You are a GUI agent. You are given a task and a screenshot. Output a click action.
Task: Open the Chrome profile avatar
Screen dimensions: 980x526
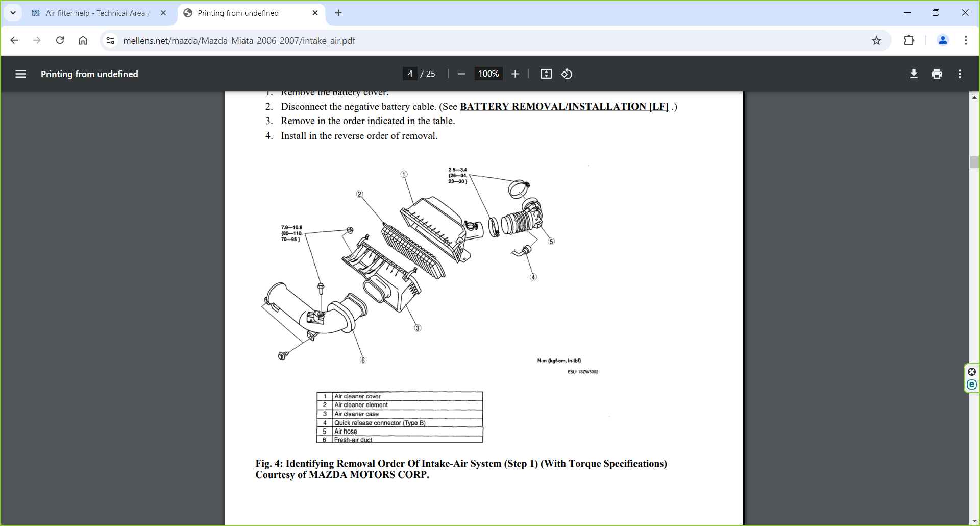(x=943, y=40)
